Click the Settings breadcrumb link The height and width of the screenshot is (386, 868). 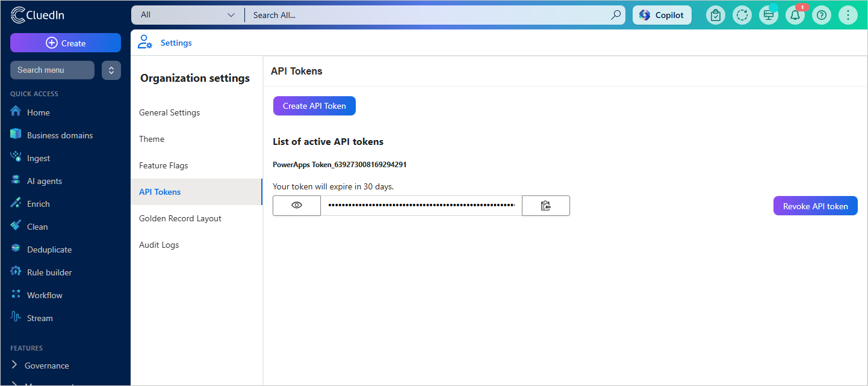pyautogui.click(x=176, y=43)
